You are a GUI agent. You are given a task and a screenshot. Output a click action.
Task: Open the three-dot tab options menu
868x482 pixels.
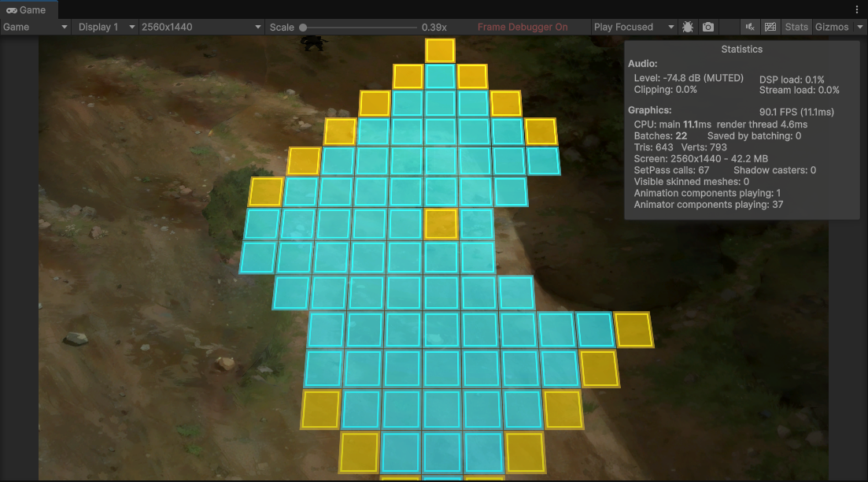click(857, 9)
